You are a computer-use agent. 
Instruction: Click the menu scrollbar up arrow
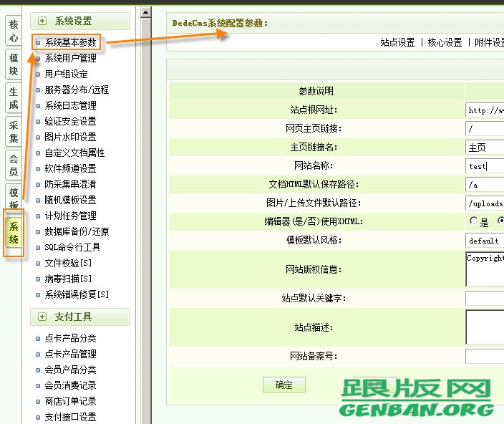click(145, 13)
